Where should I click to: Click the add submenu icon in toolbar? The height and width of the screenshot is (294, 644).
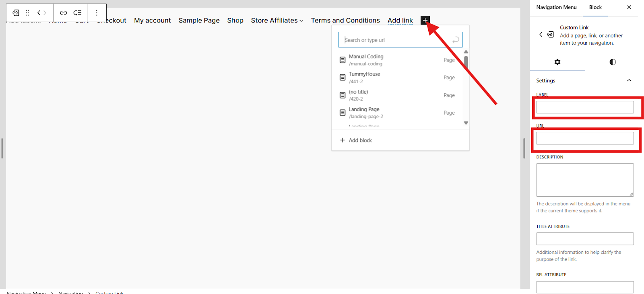[77, 13]
